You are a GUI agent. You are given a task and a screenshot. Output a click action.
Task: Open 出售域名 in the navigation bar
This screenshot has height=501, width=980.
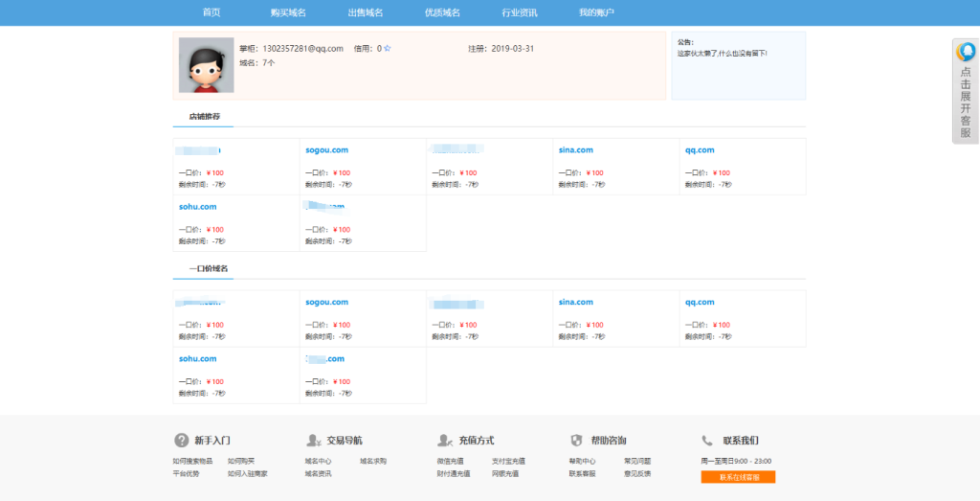tap(366, 12)
